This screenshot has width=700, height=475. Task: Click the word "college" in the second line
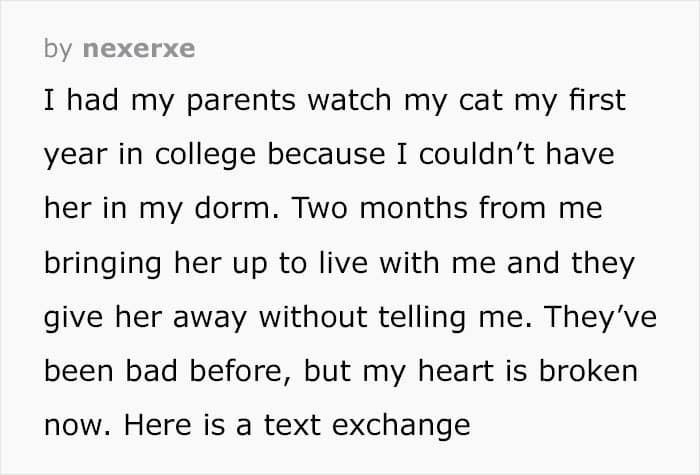[205, 155]
